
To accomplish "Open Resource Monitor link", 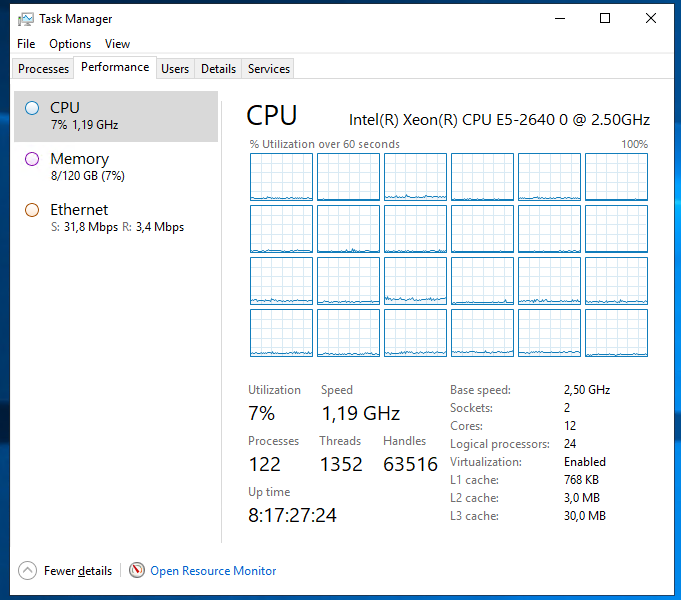I will coord(213,571).
